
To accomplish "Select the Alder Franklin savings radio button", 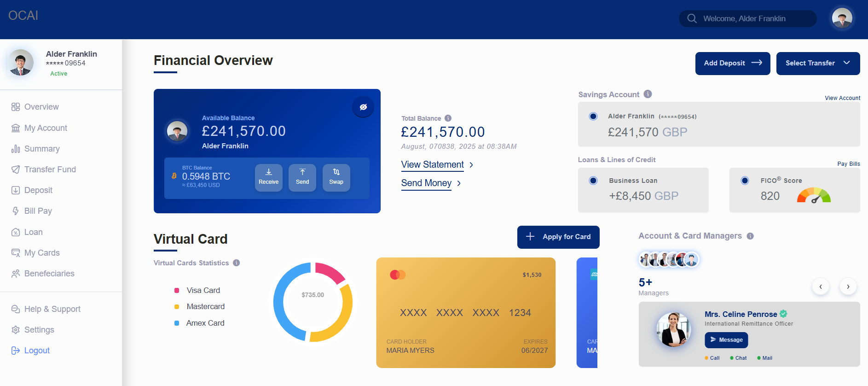I will pyautogui.click(x=593, y=117).
